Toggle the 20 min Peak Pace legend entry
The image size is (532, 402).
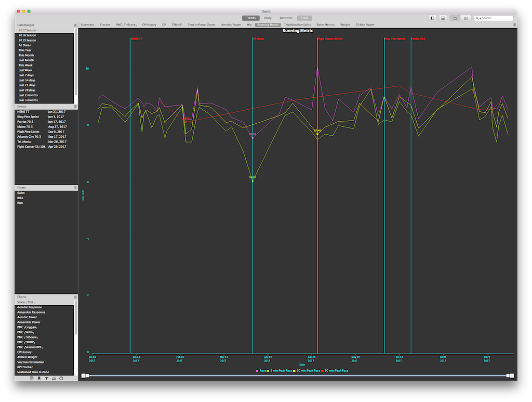[307, 371]
